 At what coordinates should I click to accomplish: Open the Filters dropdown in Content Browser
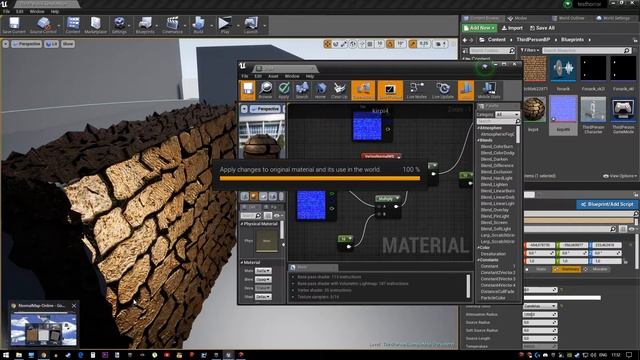tap(530, 50)
